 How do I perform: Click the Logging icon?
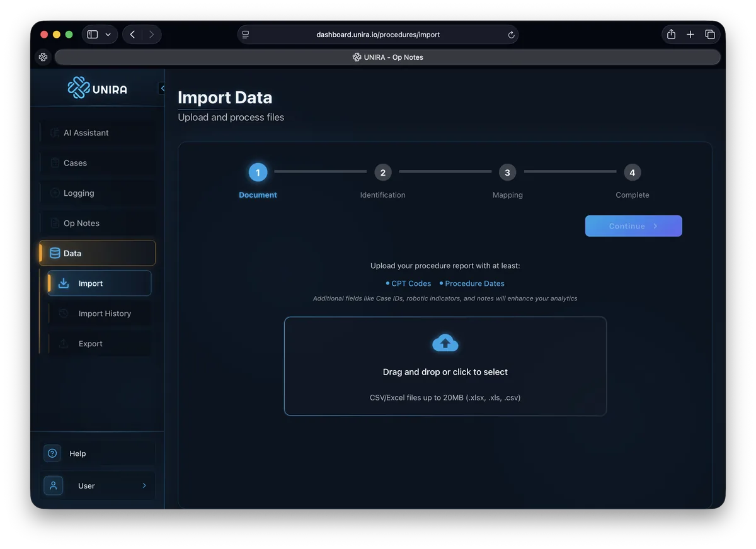point(55,193)
